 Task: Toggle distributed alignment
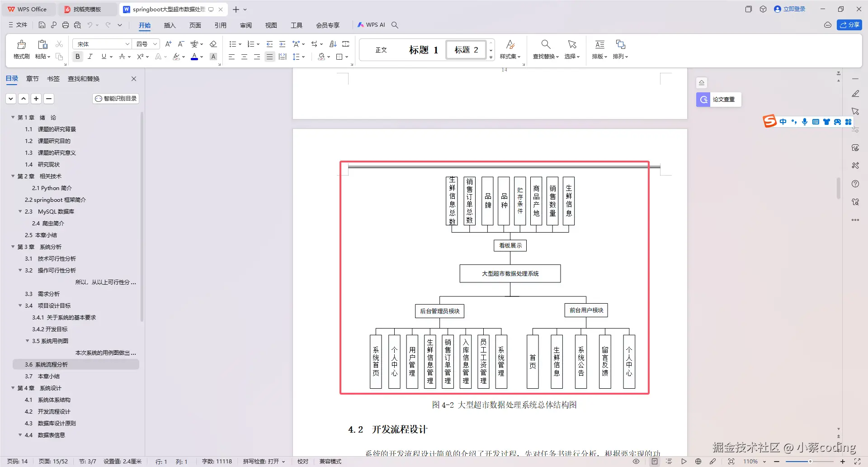[x=283, y=57]
